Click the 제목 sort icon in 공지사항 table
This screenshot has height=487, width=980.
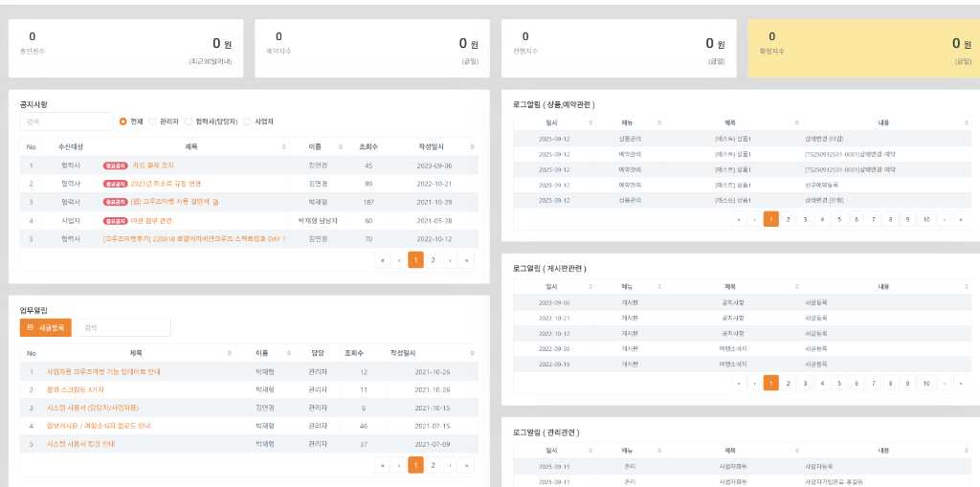pyautogui.click(x=284, y=147)
